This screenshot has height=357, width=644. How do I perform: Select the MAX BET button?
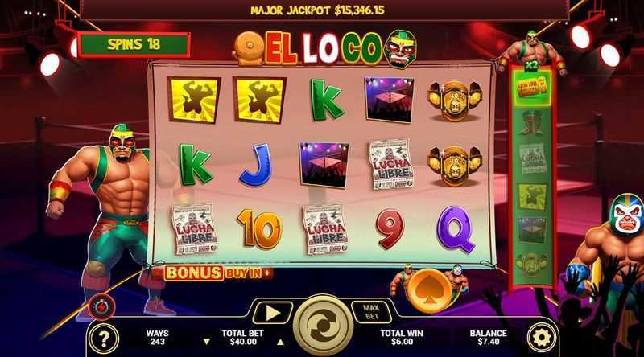click(371, 312)
